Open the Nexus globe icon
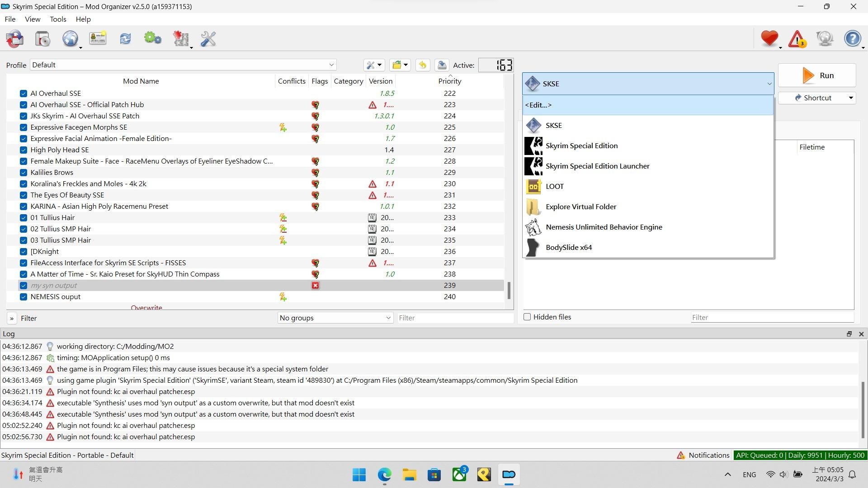 (70, 39)
